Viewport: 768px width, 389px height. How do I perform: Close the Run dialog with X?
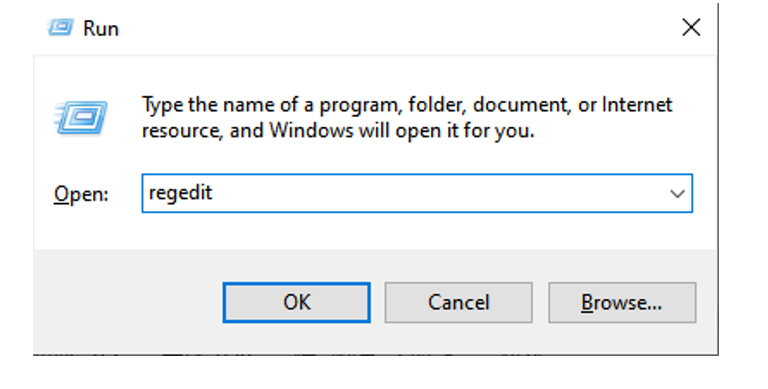click(x=691, y=27)
